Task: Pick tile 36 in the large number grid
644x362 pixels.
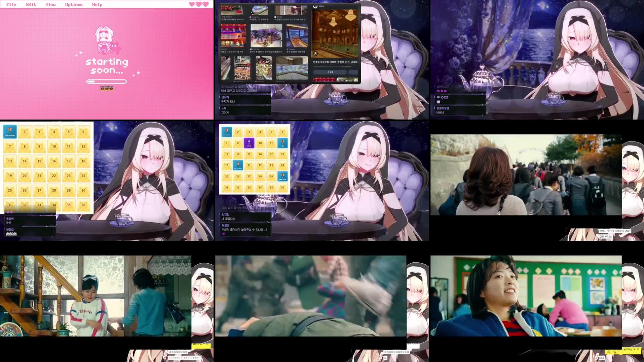Action: tap(83, 205)
